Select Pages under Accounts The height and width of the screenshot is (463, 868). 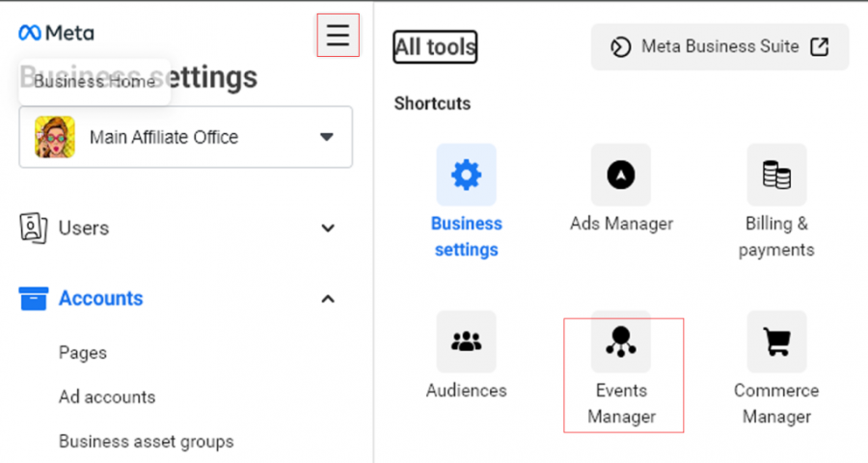(83, 353)
